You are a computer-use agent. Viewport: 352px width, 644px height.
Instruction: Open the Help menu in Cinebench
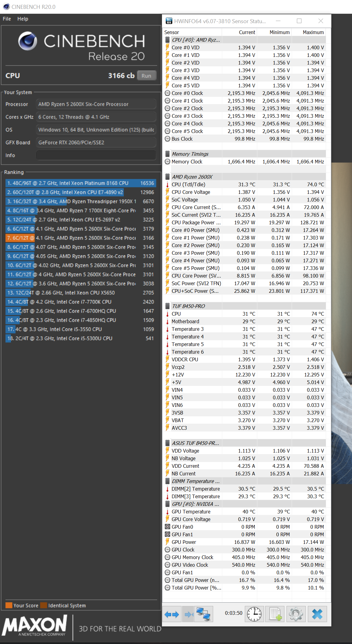[x=23, y=19]
